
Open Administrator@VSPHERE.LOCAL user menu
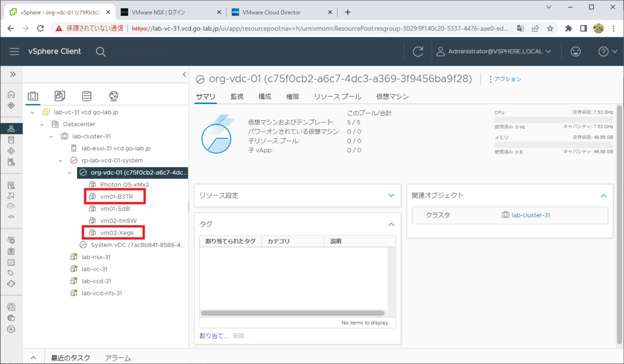click(493, 51)
